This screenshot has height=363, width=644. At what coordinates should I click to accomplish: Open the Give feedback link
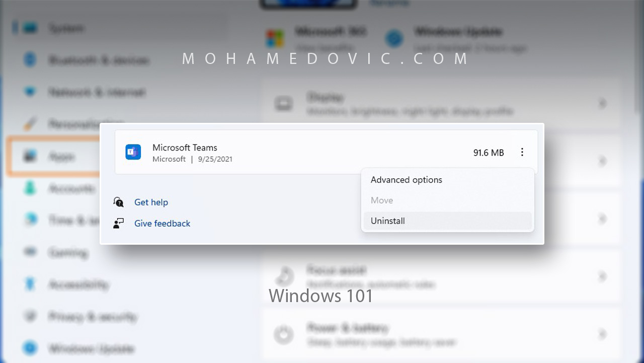(162, 224)
